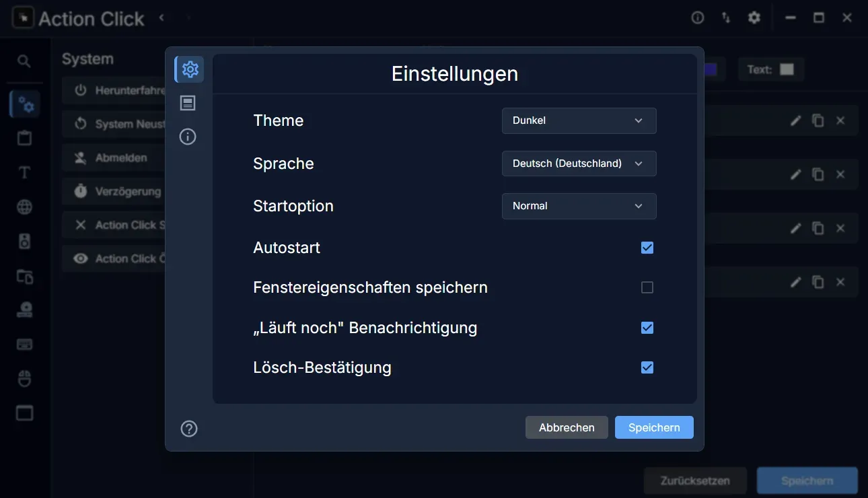Screen dimensions: 868x498
Task: Click Abbrechen to cancel the settings
Action: tap(567, 427)
